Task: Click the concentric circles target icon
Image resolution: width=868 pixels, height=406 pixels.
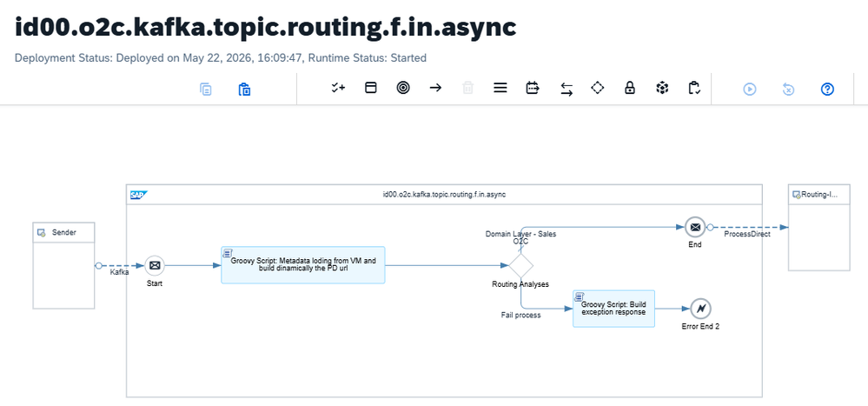Action: pos(403,88)
